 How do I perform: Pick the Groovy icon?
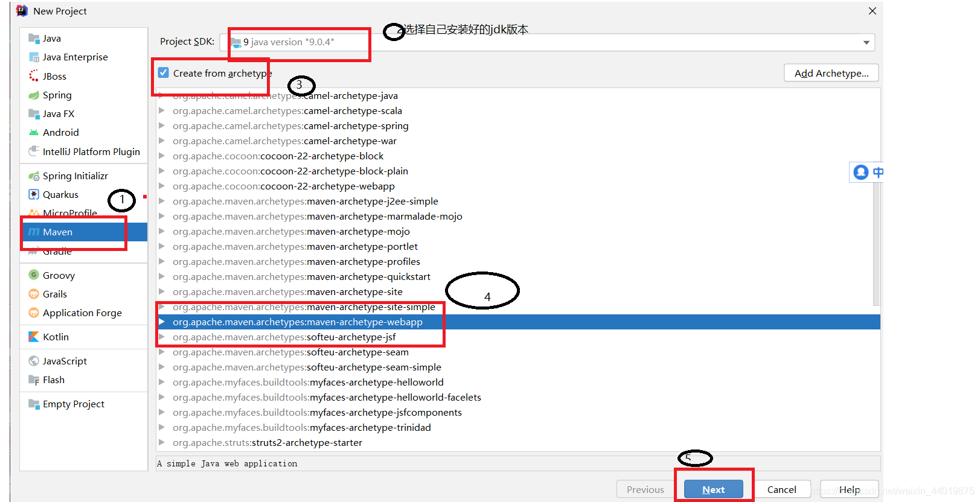click(x=34, y=275)
